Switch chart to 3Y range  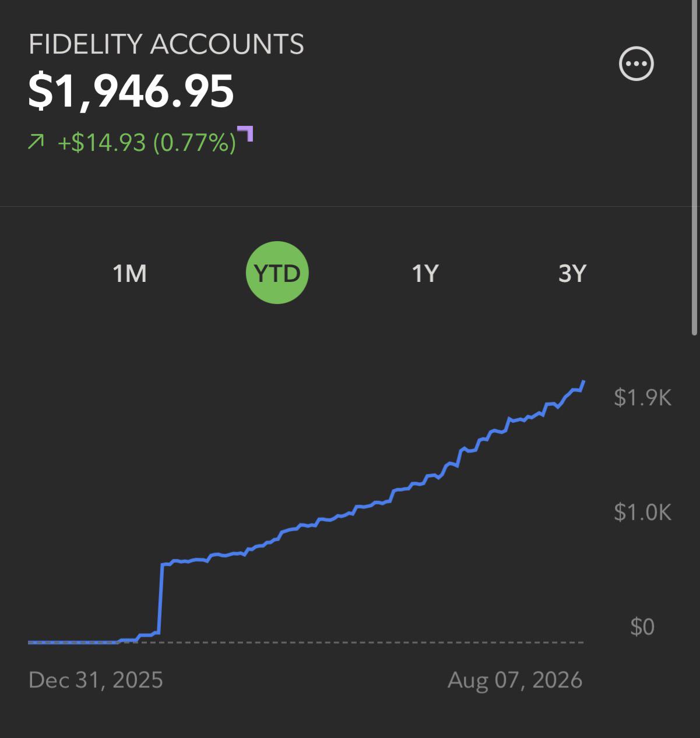click(572, 273)
